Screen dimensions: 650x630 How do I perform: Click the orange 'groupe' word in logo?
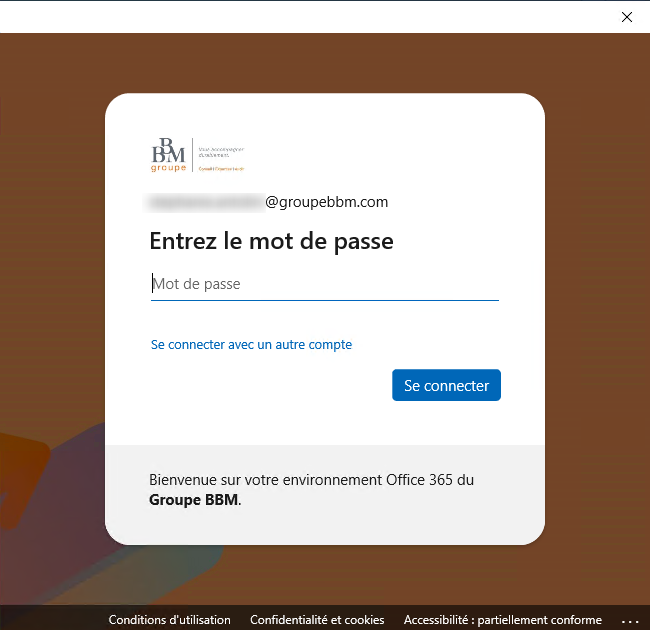coord(168,168)
